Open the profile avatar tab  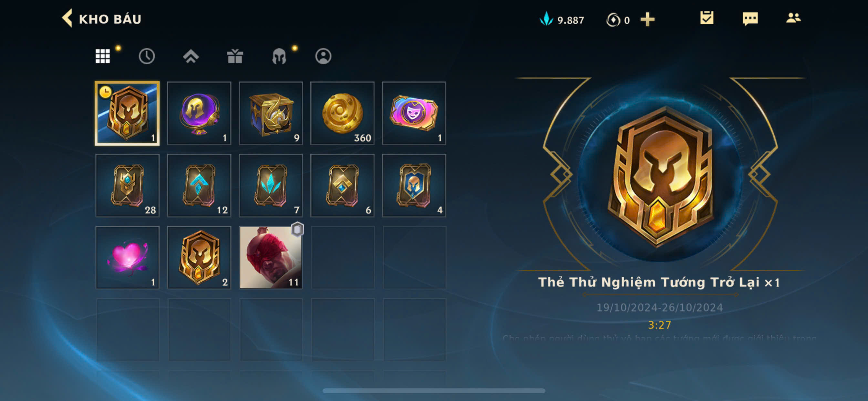coord(323,56)
